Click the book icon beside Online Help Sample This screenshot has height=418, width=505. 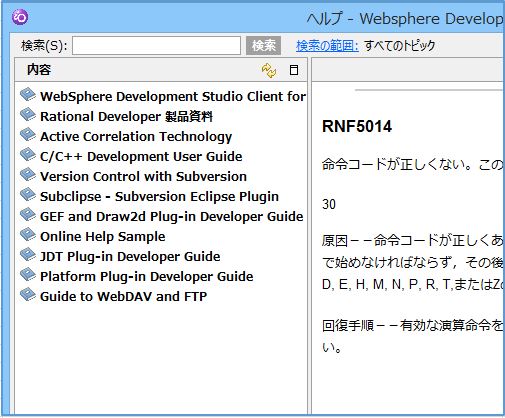28,235
